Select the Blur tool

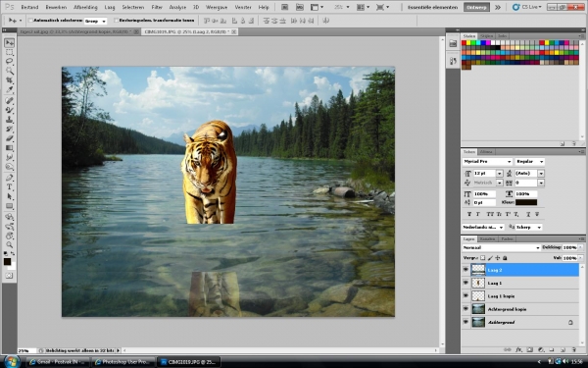(x=10, y=157)
